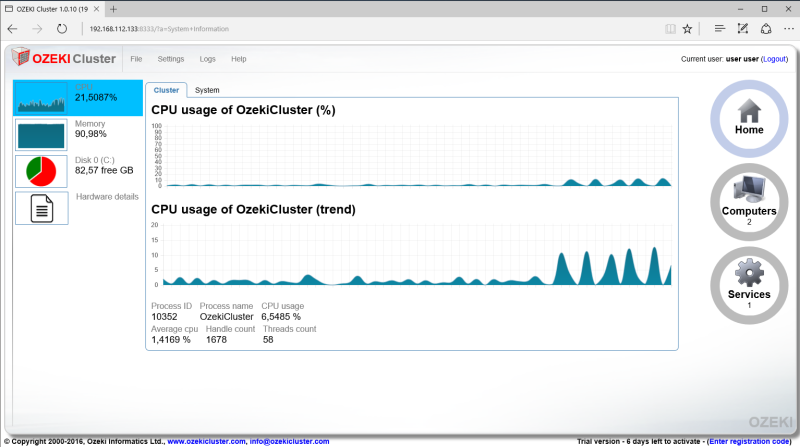Screen dimensions: 800x447
Task: Select the Disk 0 pie chart thumbnail
Action: 41,171
